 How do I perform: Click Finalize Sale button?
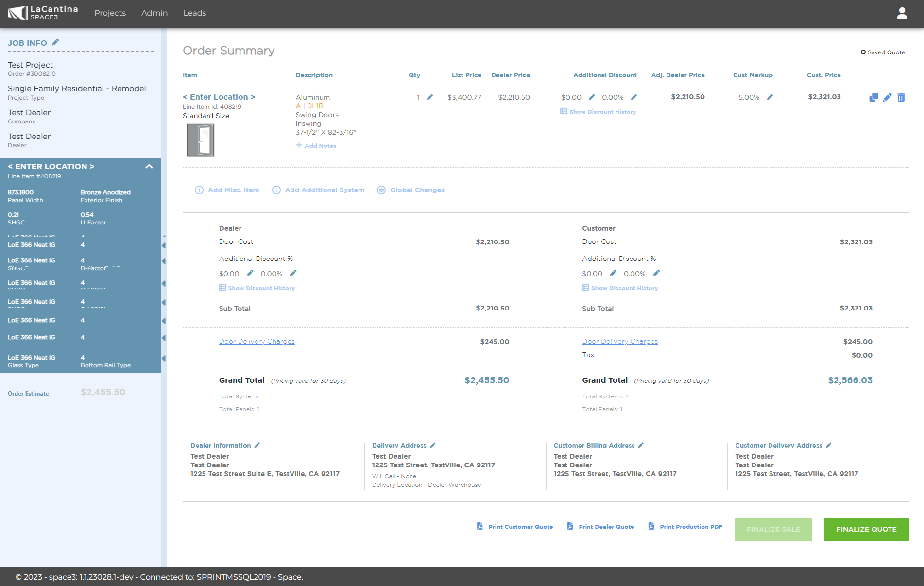click(773, 529)
